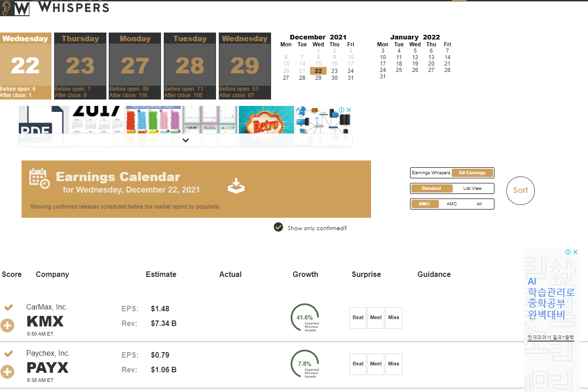Open the KMX ticker link
The height and width of the screenshot is (392, 588).
45,321
